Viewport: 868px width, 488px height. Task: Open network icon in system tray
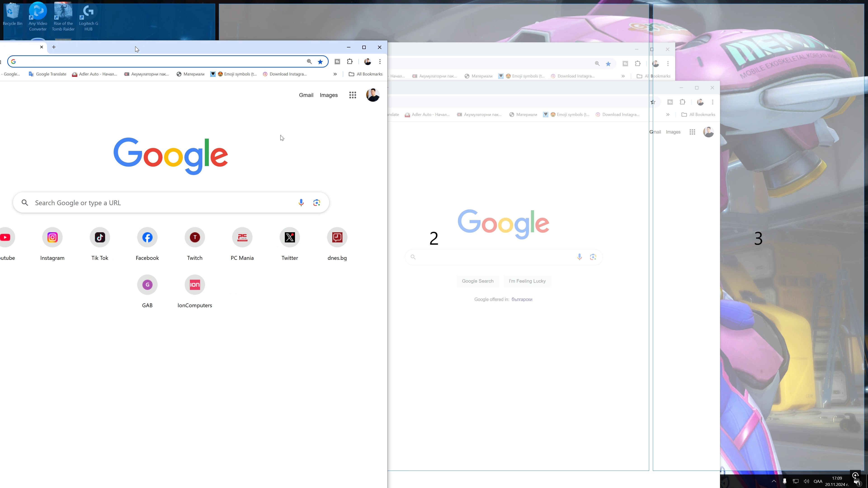coord(795,481)
